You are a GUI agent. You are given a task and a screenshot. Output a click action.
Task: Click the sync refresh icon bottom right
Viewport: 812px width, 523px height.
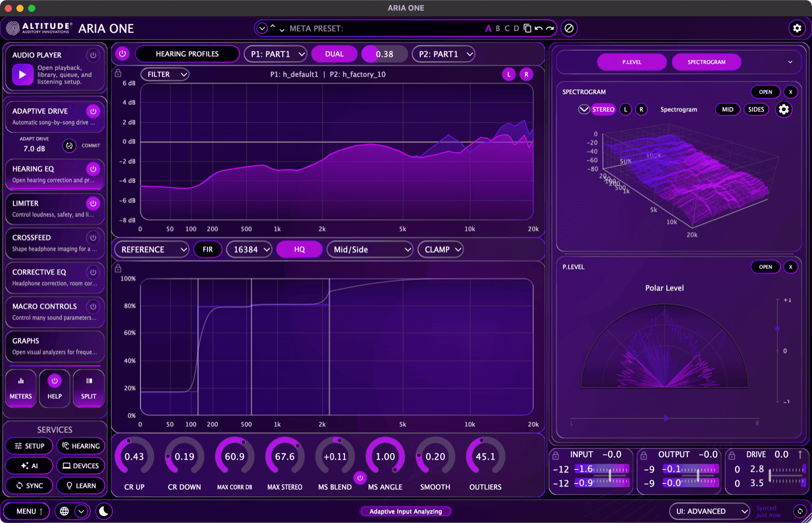800,511
